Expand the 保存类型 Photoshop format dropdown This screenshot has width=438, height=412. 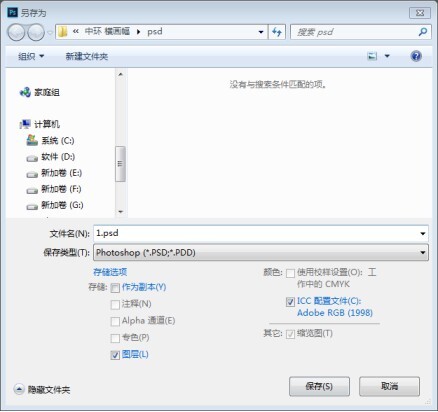pos(261,252)
